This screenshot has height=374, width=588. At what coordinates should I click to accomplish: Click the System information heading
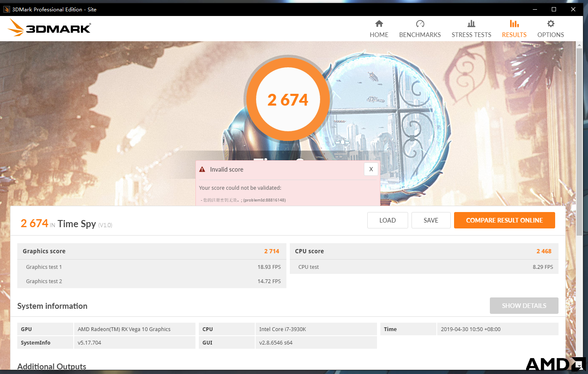pos(52,306)
